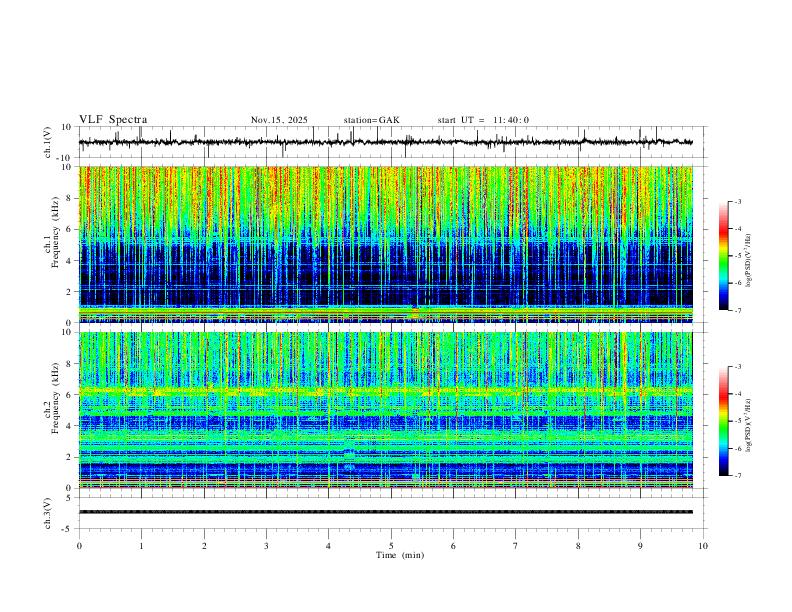Click the ch.2 spectrogram panel

(386, 410)
